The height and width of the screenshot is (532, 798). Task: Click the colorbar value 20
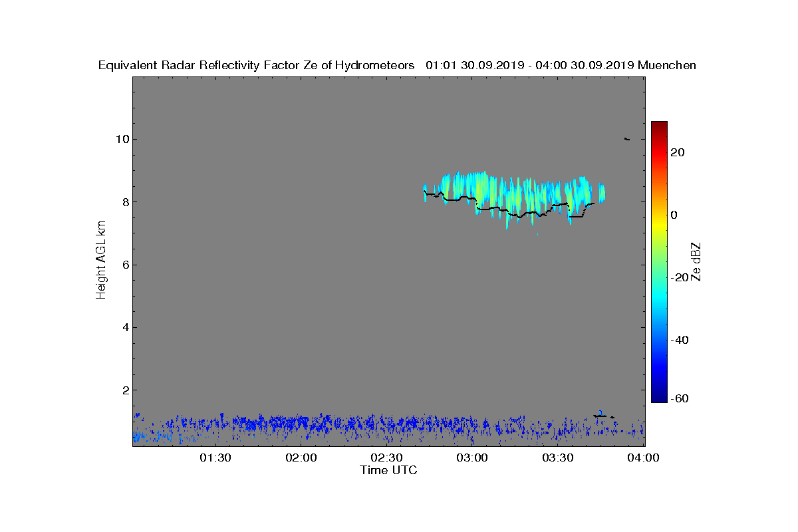tap(678, 152)
